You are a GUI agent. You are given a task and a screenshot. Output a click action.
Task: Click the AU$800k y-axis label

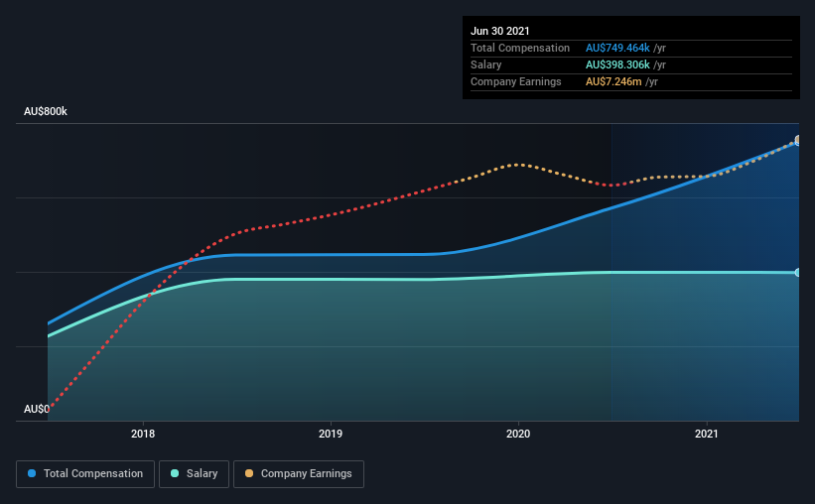click(x=46, y=111)
